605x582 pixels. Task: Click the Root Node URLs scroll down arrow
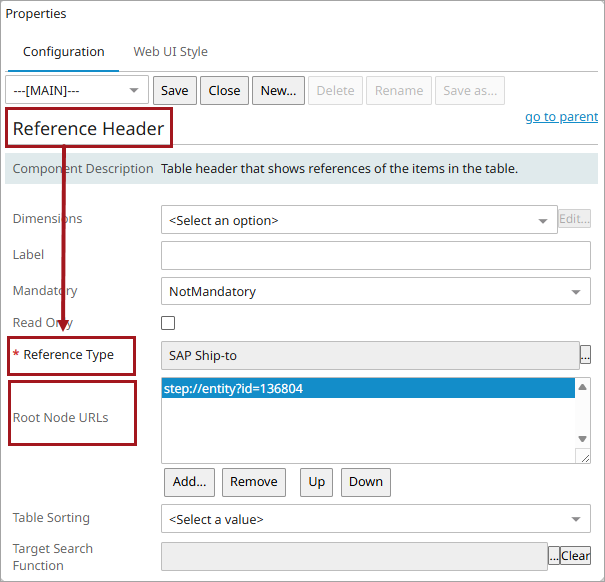coord(583,439)
